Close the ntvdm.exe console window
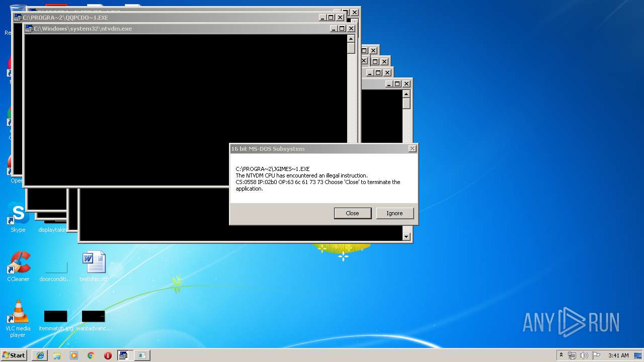 [x=351, y=29]
